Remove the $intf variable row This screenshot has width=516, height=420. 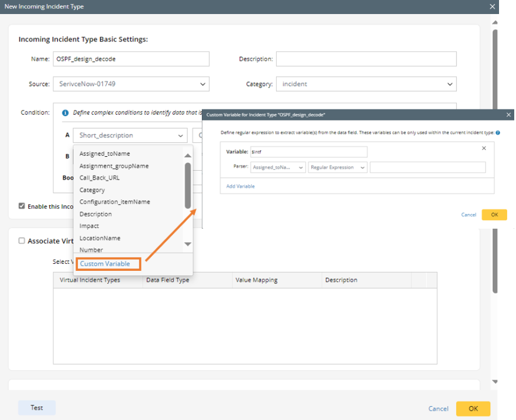click(484, 149)
